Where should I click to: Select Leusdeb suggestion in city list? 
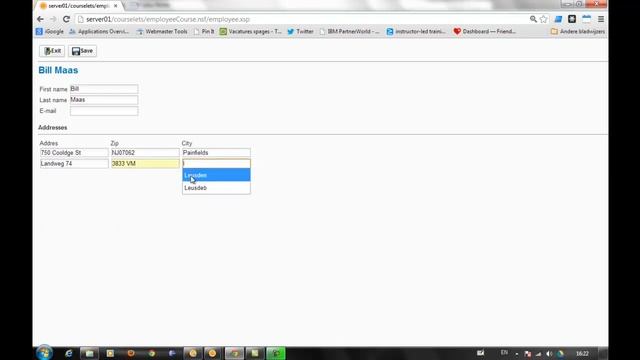[216, 188]
